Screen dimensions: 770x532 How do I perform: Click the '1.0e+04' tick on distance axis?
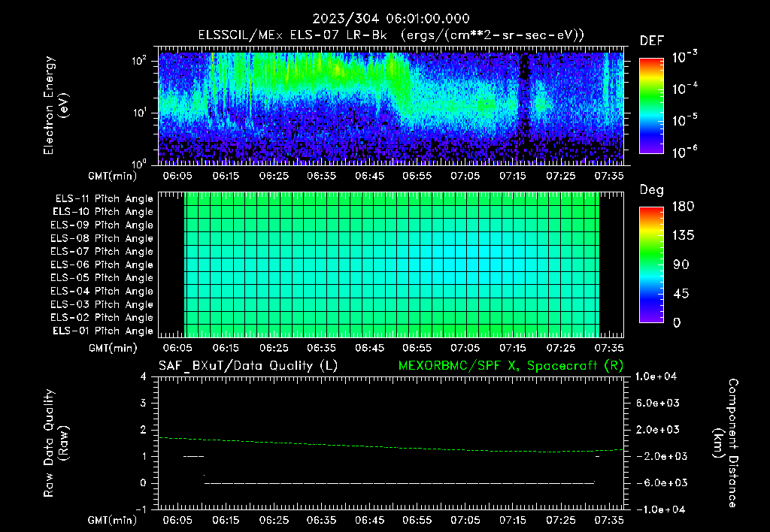click(656, 376)
